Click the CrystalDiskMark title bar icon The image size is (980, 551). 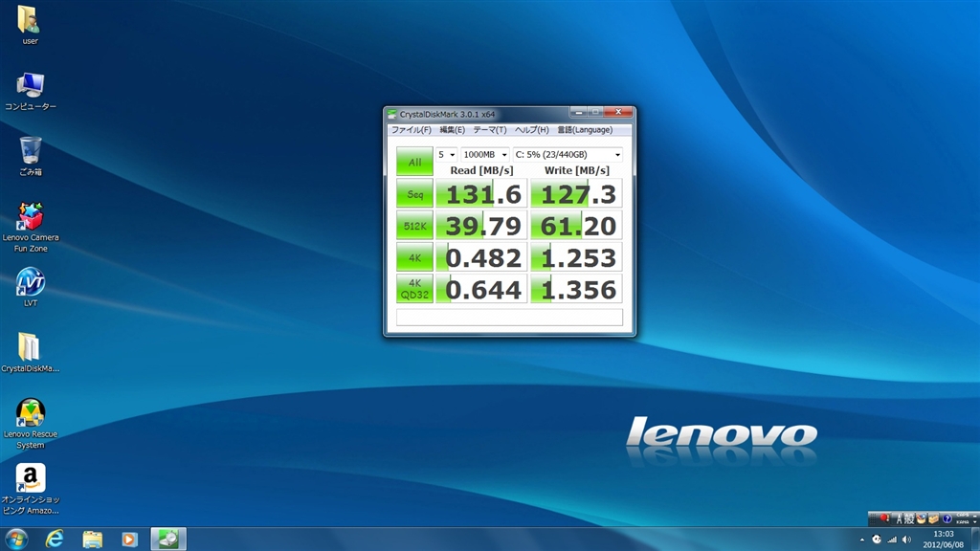point(391,115)
